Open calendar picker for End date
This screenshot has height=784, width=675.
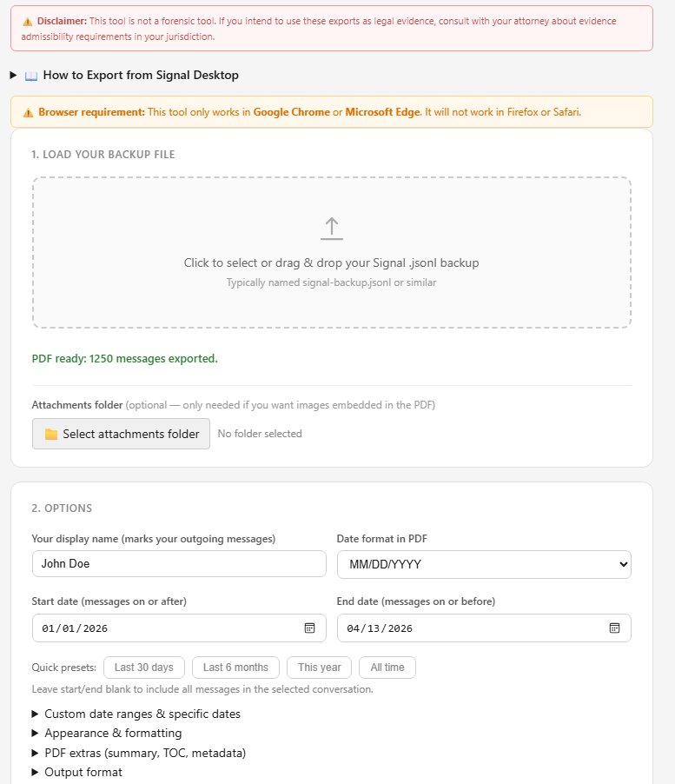(x=614, y=628)
